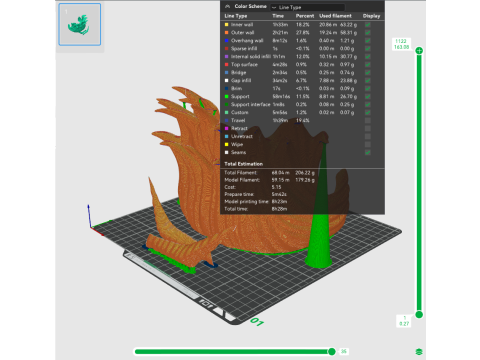Click the Prepare time value 5m42s

point(279,194)
